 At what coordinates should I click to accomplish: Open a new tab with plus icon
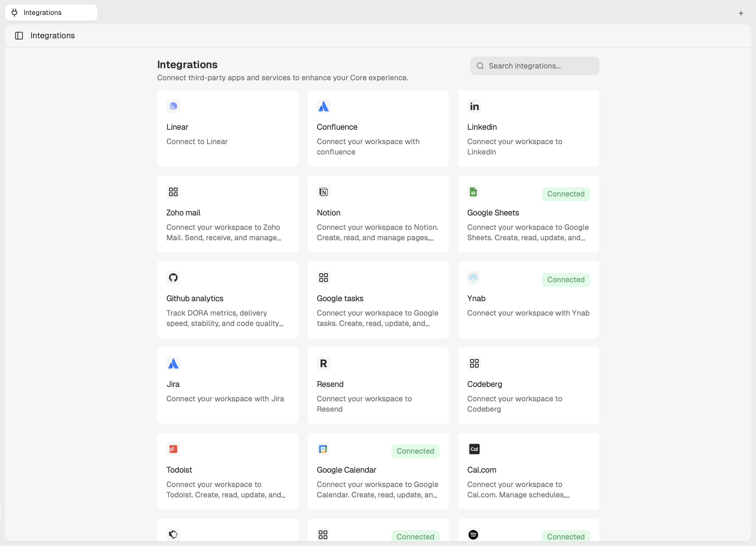click(x=741, y=13)
